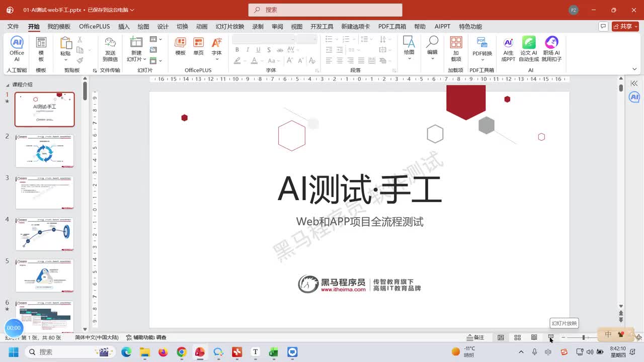Collapse the 课程介绍 section
This screenshot has height=362, width=644.
point(9,85)
